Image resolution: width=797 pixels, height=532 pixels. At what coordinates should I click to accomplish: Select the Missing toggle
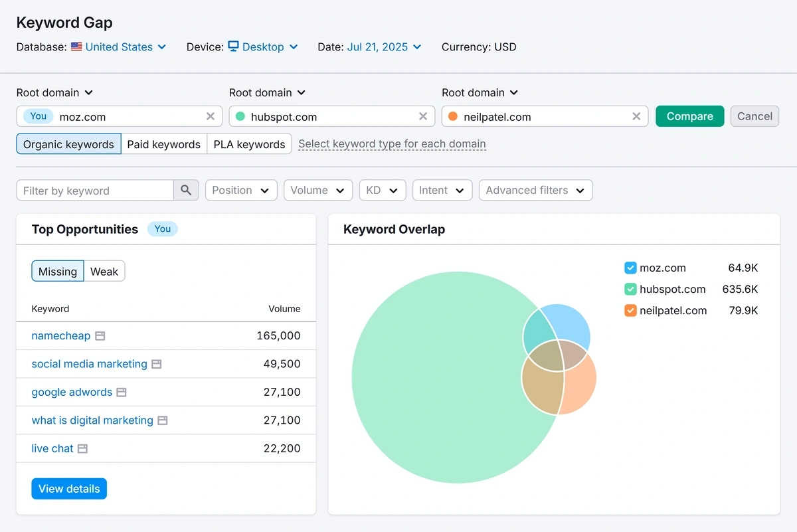click(58, 271)
